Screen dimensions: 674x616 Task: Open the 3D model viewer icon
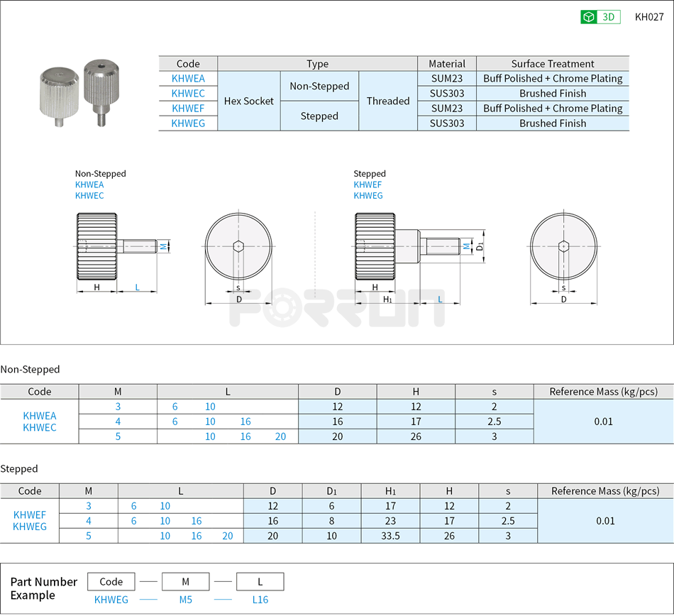point(600,16)
